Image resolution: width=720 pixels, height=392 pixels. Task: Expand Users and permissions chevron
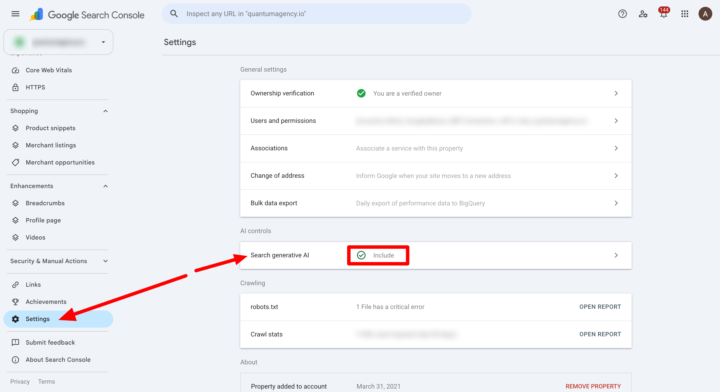point(616,121)
